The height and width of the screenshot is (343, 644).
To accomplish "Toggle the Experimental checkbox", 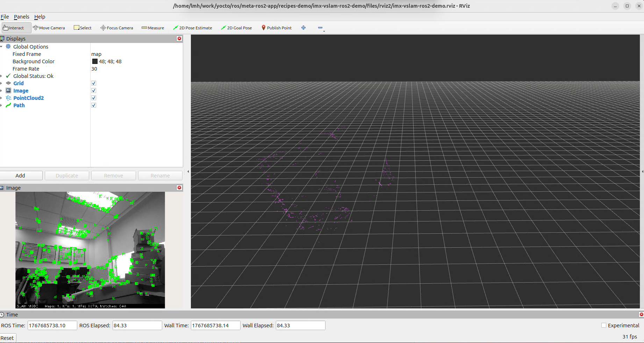I will point(604,326).
